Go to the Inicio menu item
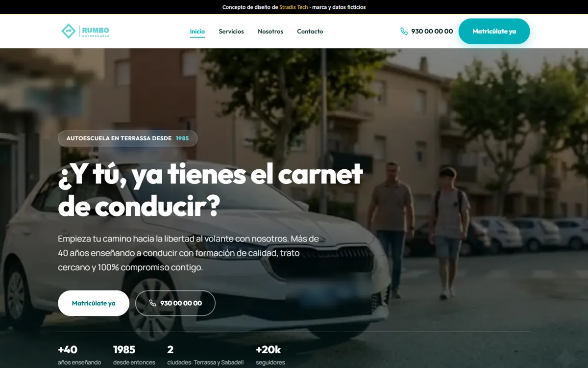Image resolution: width=588 pixels, height=368 pixels. pyautogui.click(x=197, y=31)
